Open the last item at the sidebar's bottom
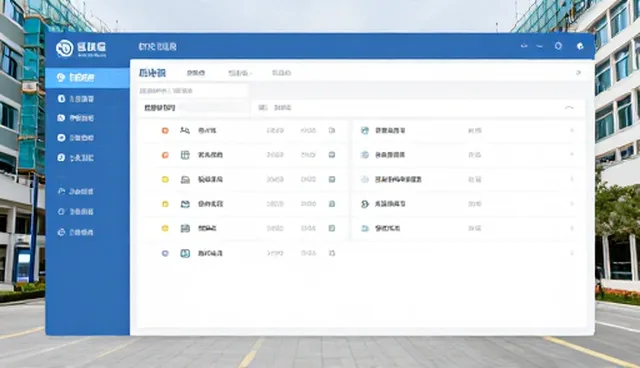 [x=76, y=232]
